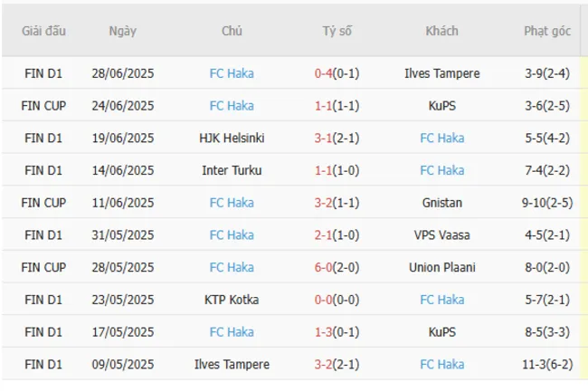Open FC Haka link in 19/06/2025 row
The height and width of the screenshot is (392, 588).
(441, 139)
